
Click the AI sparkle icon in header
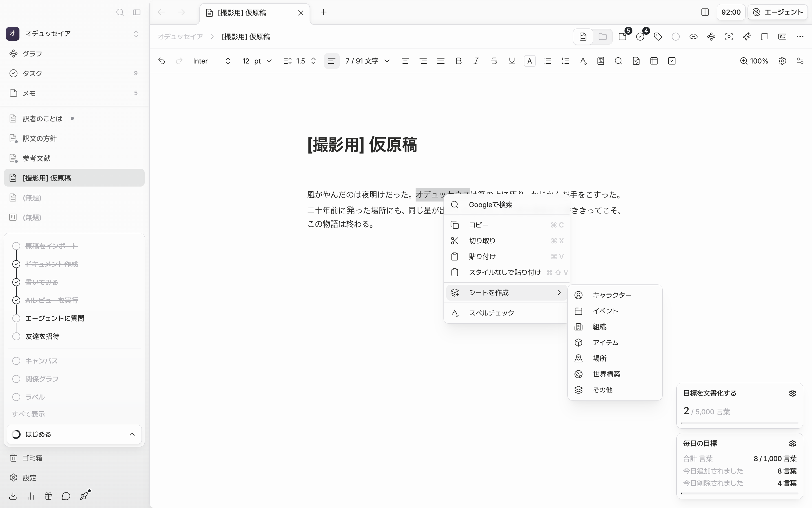(747, 37)
